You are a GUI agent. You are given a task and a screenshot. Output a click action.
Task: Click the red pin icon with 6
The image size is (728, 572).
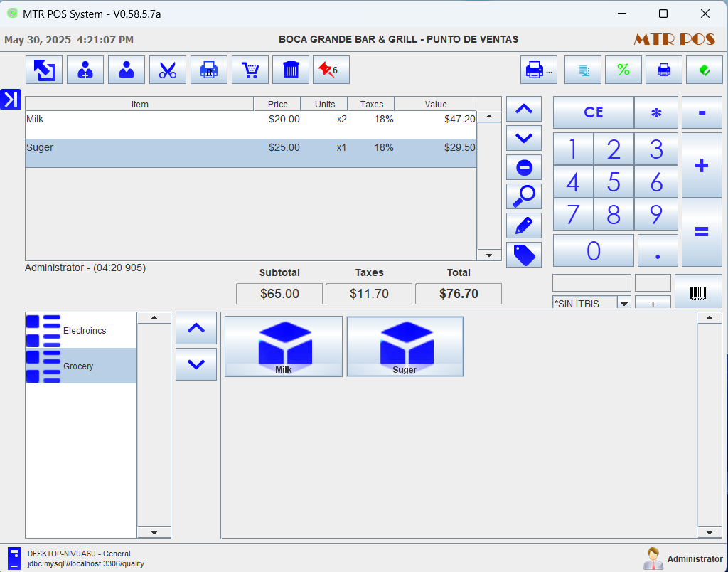pos(331,70)
